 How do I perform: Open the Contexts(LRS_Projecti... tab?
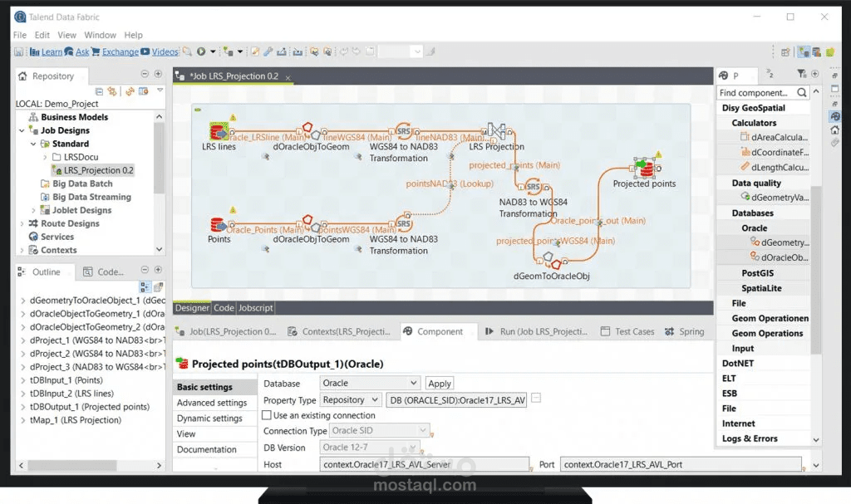click(339, 331)
